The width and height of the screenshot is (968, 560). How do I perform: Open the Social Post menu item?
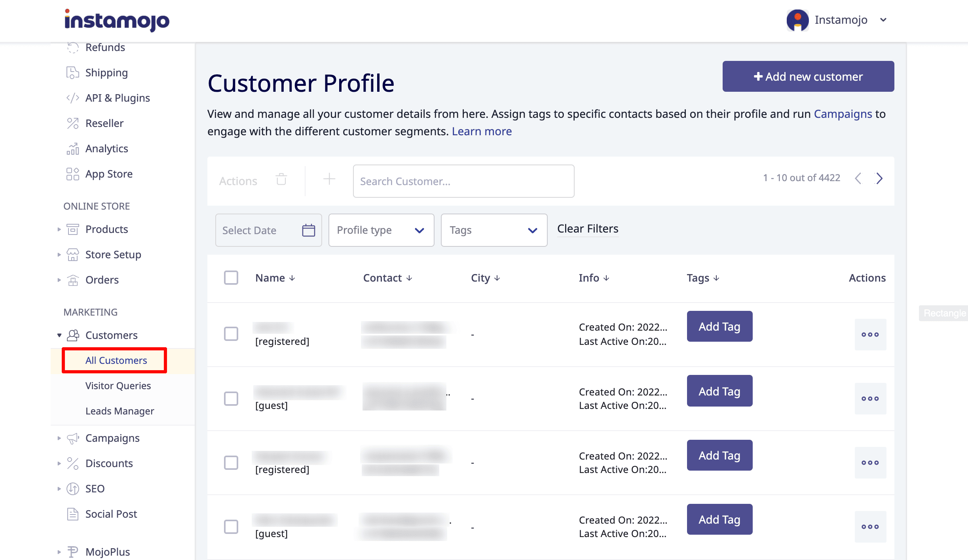coord(111,514)
